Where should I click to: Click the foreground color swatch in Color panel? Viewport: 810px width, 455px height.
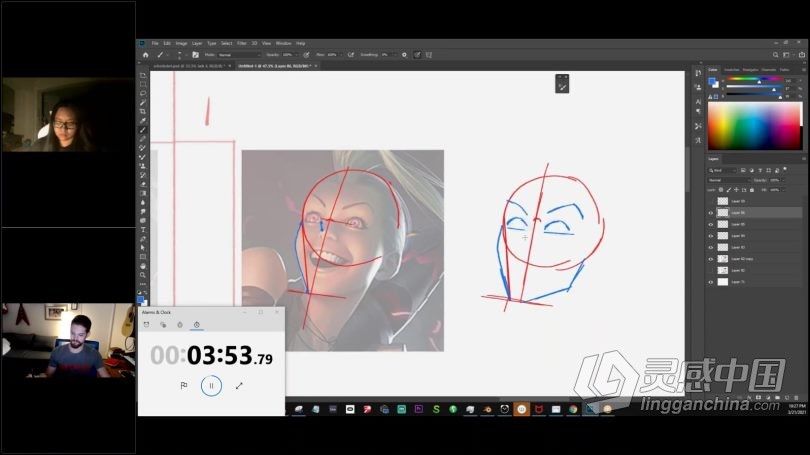(x=712, y=81)
